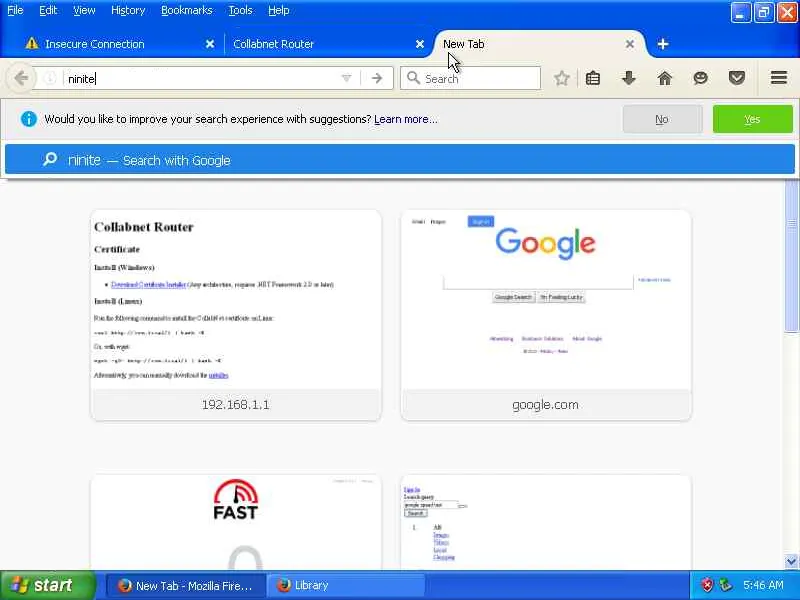The image size is (800, 600).
Task: Open the Edit menu
Action: coord(48,10)
